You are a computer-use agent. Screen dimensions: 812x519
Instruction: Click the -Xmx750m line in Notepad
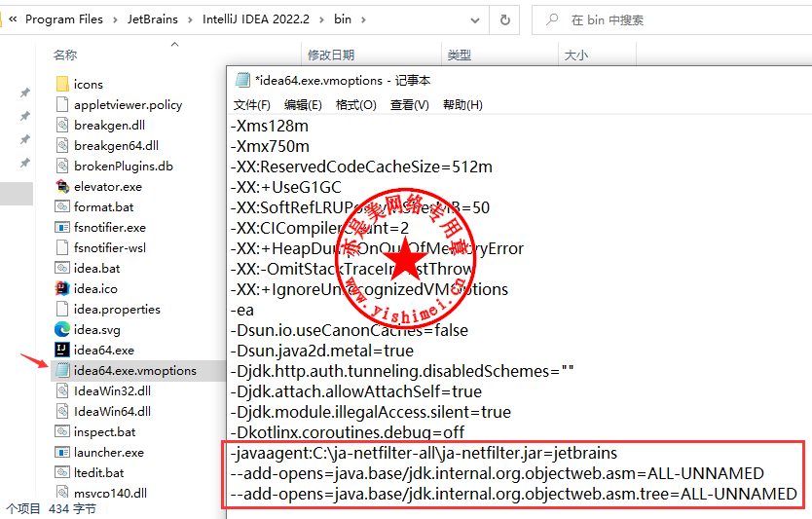pyautogui.click(x=270, y=147)
